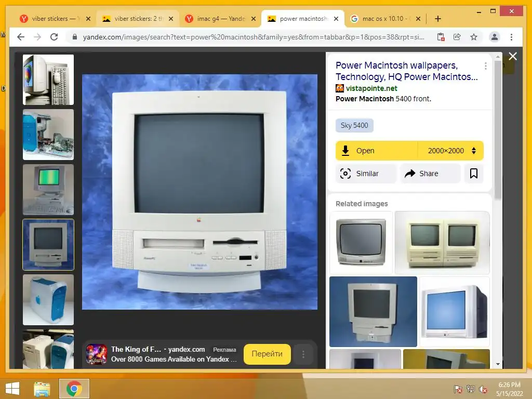Click the browser forward arrow
The height and width of the screenshot is (399, 532).
[37, 37]
